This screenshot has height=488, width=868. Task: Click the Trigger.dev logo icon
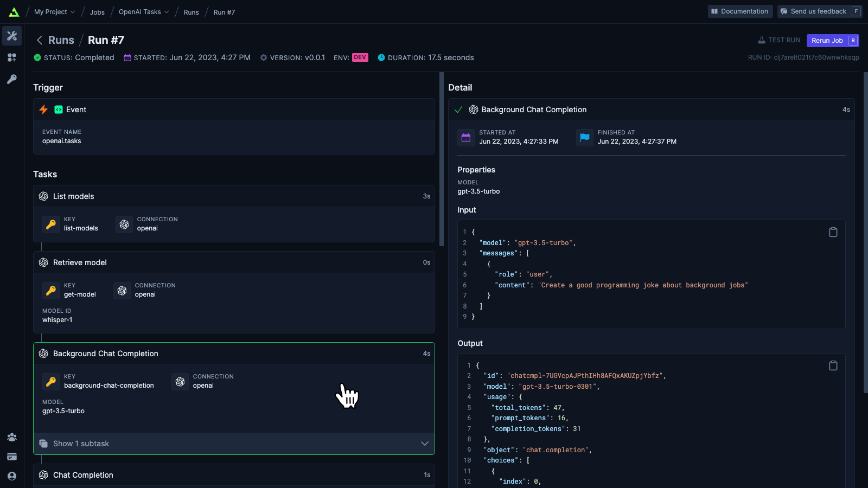[x=14, y=12]
